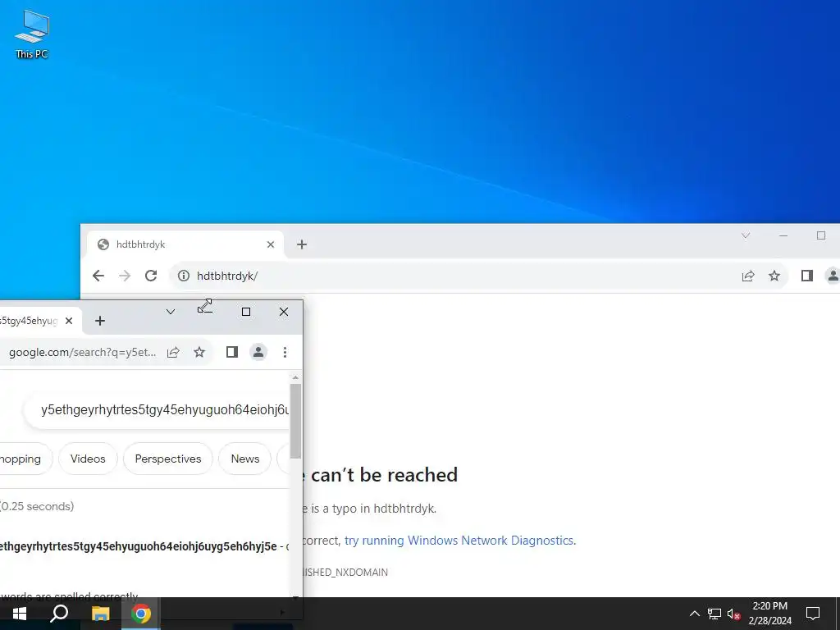Go back in the hdtbhtrdyk Chrome window

(98, 276)
